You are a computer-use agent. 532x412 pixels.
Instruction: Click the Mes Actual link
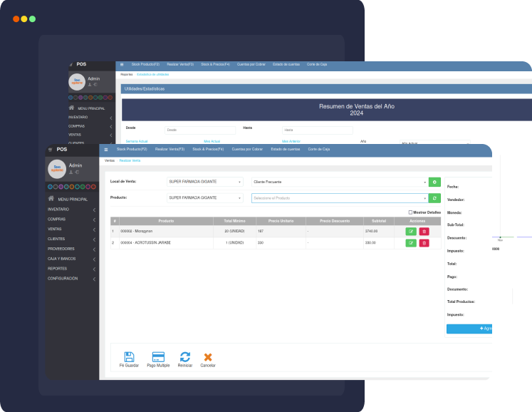click(212, 141)
